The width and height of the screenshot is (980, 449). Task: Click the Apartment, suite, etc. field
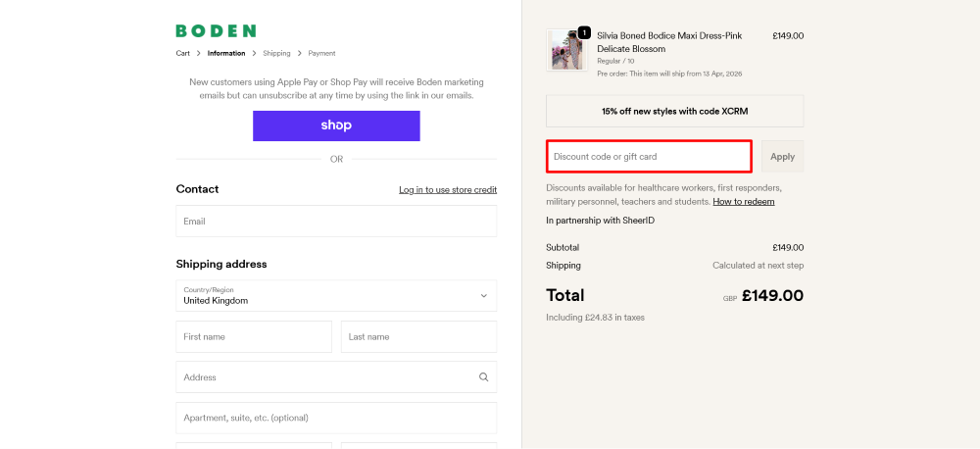(336, 418)
